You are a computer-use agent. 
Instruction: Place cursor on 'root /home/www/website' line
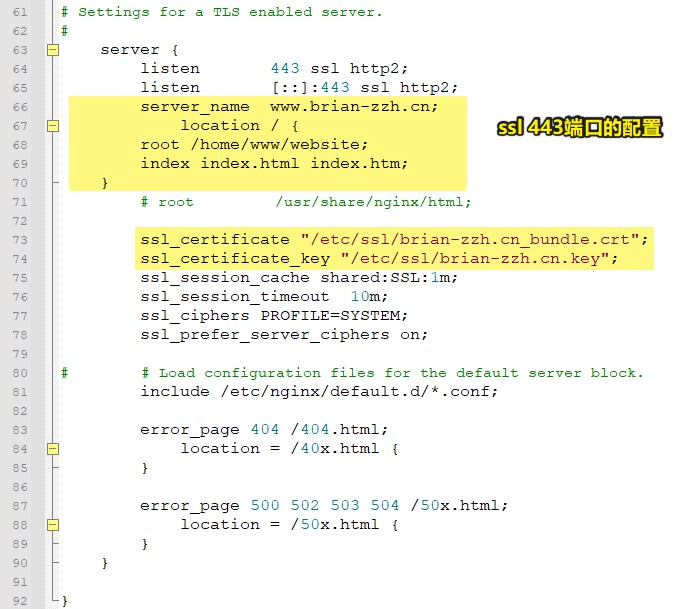[x=254, y=145]
